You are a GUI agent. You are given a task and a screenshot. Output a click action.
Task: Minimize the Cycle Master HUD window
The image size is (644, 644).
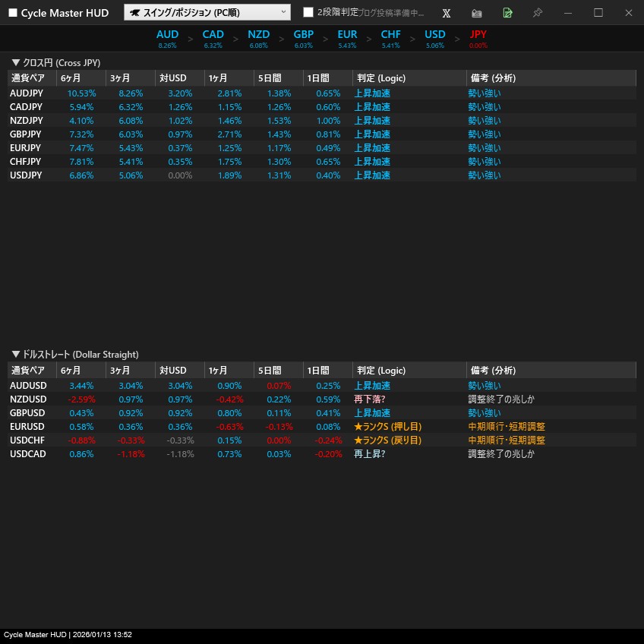click(x=567, y=13)
